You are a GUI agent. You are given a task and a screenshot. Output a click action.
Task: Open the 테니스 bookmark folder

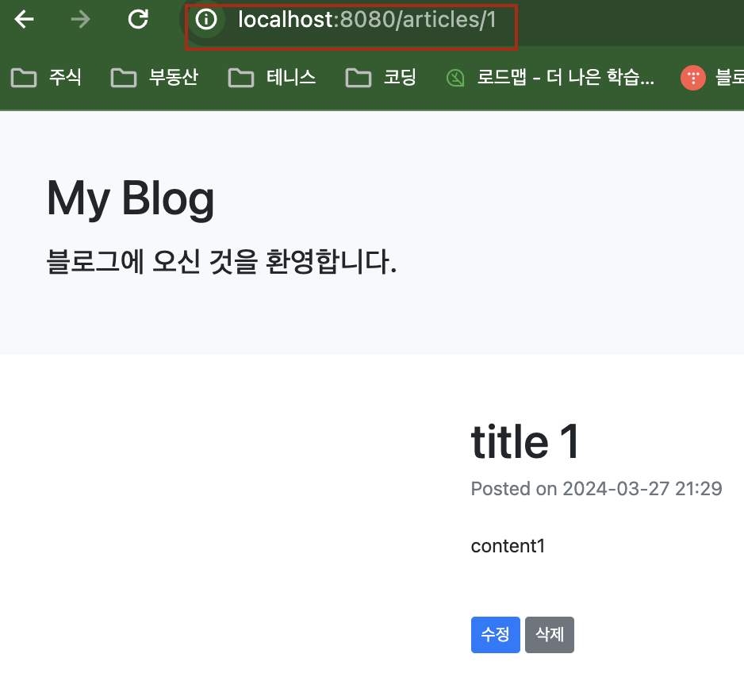point(272,78)
